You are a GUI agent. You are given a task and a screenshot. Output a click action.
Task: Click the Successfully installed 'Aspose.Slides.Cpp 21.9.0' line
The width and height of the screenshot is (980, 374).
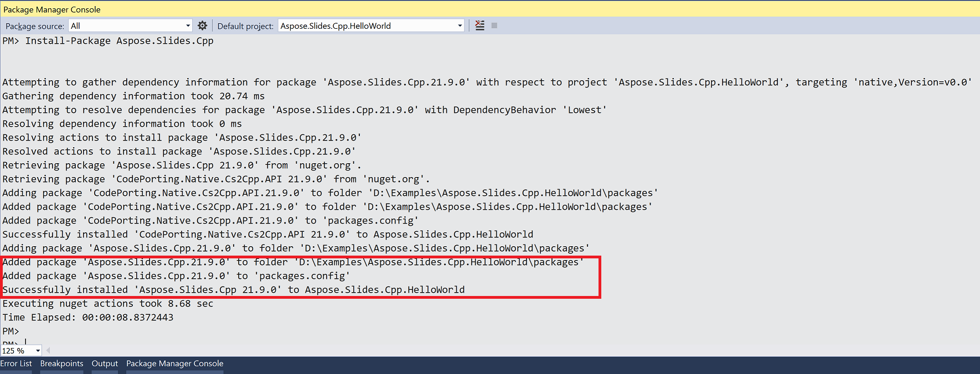click(234, 290)
